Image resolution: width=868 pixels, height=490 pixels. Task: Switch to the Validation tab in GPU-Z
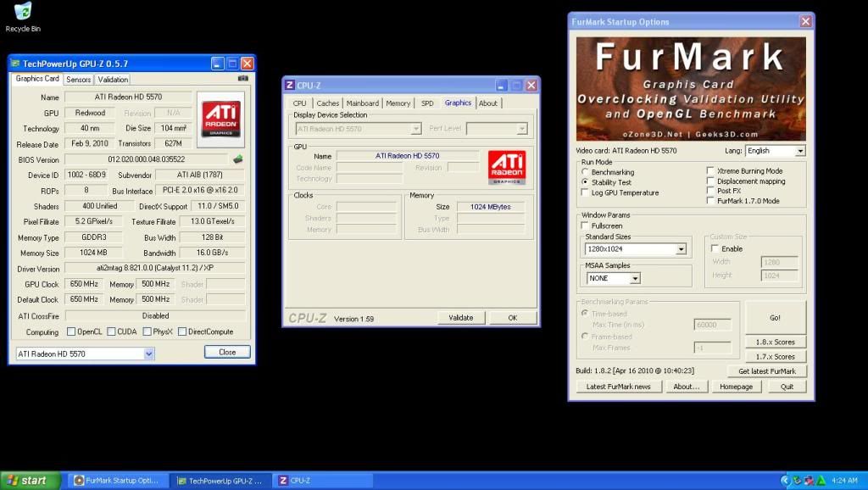113,79
